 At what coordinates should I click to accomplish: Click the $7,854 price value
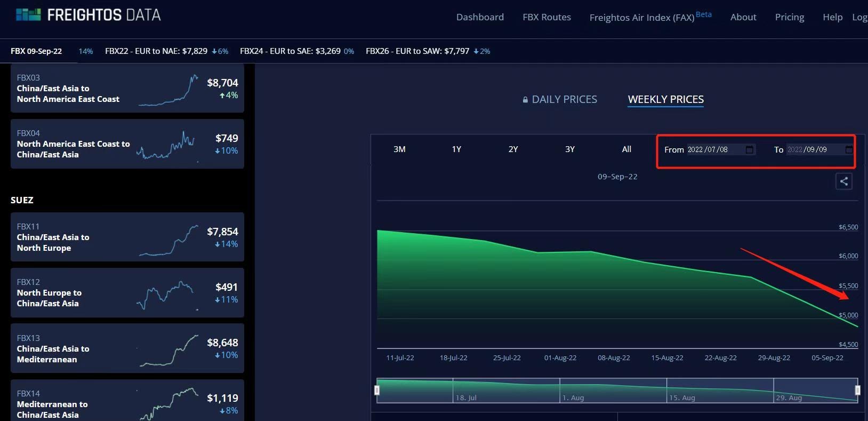(222, 232)
